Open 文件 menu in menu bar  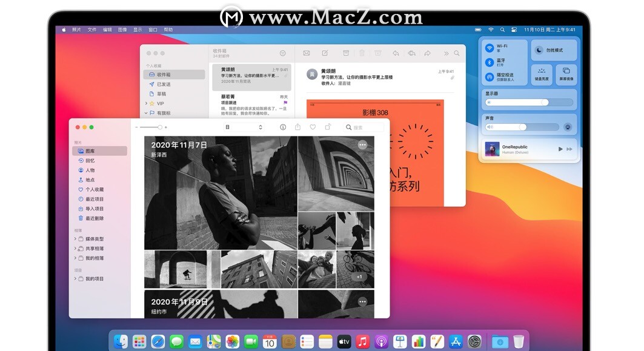(92, 30)
